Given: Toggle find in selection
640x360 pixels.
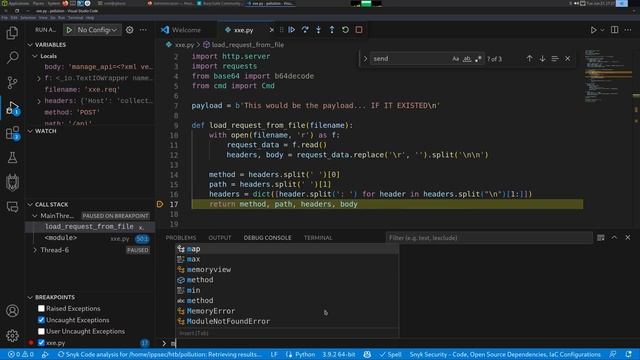Looking at the screenshot, I should pyautogui.click(x=555, y=59).
